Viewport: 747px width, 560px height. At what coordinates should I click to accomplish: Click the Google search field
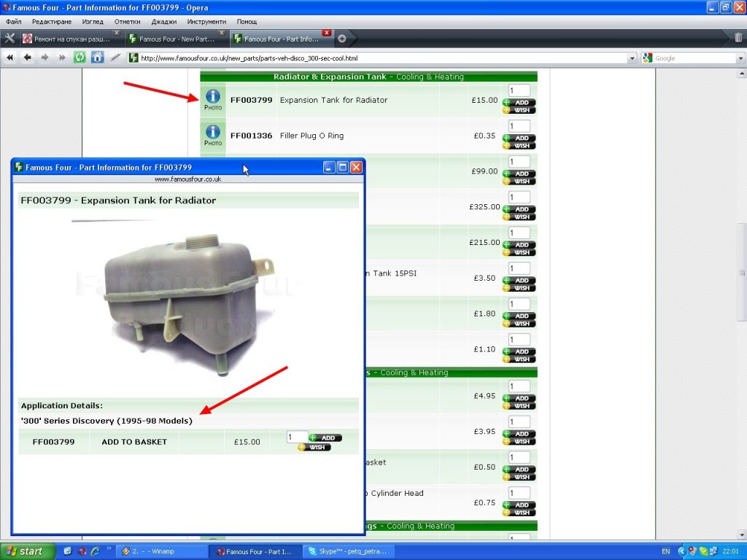pyautogui.click(x=694, y=58)
